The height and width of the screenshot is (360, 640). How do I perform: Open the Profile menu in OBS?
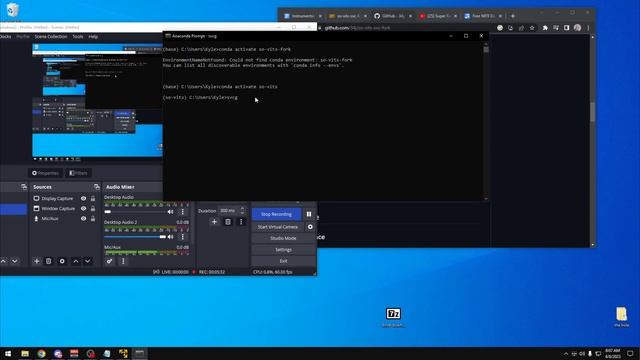click(23, 37)
